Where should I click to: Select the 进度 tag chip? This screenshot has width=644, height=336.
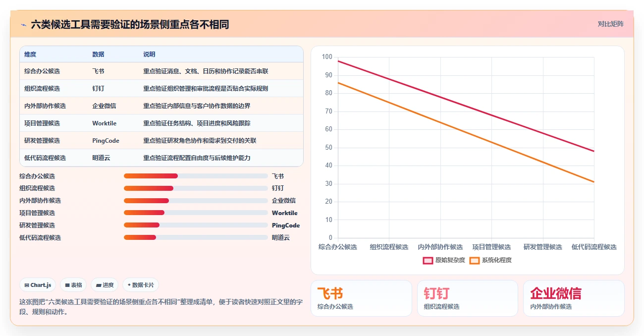[x=105, y=285]
